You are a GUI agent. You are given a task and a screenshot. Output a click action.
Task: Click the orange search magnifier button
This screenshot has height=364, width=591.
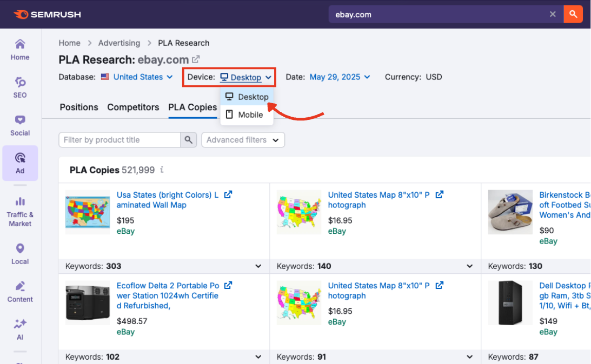click(573, 14)
